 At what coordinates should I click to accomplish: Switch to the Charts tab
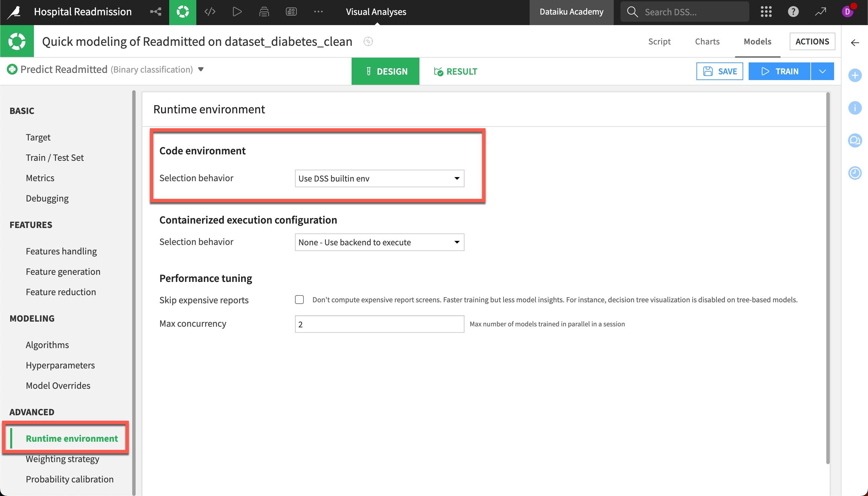[x=707, y=41]
